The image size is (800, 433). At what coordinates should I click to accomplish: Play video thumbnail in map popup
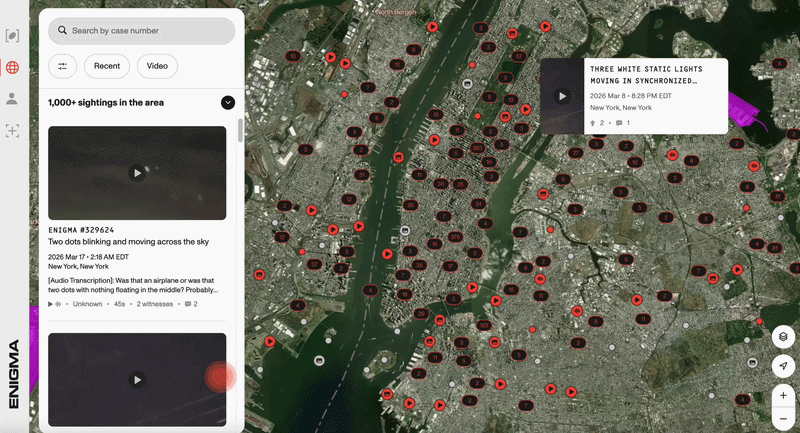(562, 96)
